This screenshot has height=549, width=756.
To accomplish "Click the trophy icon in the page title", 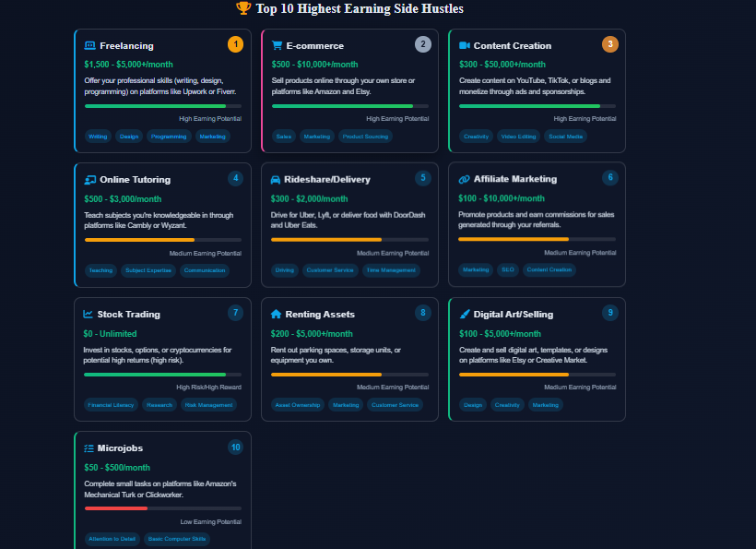I will 242,8.
